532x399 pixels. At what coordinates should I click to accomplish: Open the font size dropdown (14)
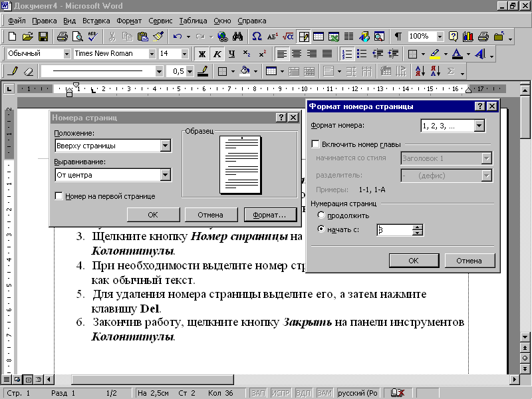pos(184,54)
